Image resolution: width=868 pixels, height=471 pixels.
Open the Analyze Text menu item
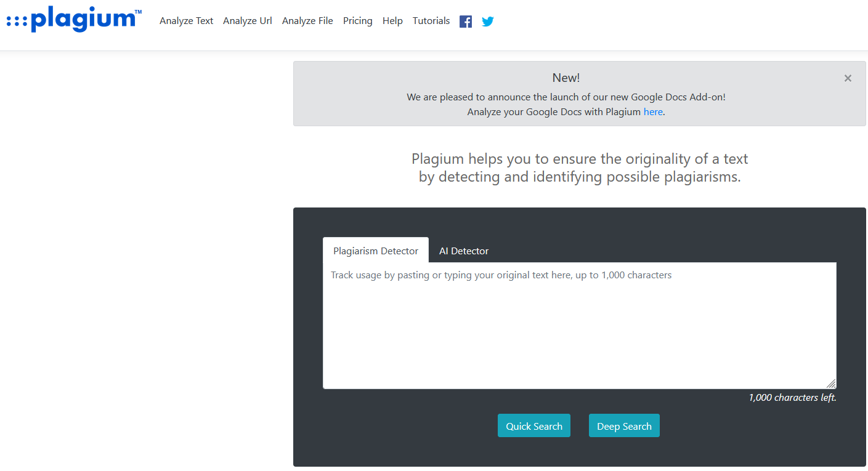click(x=186, y=21)
